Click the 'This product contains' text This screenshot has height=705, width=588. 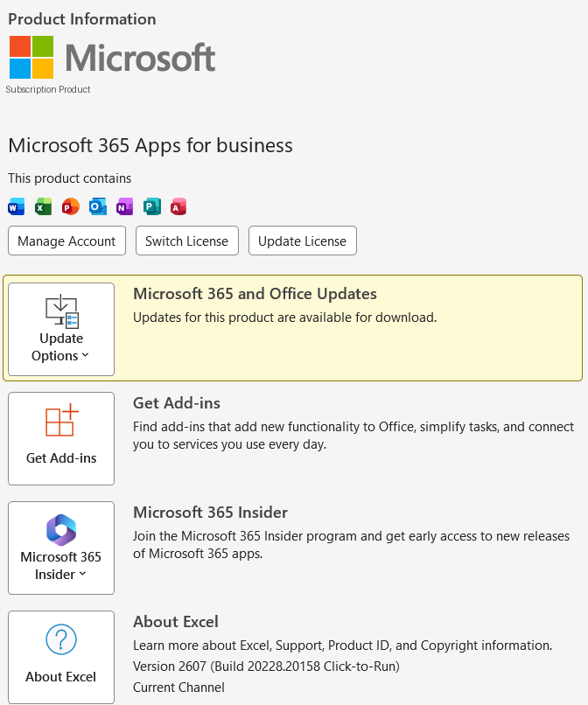[x=70, y=178]
